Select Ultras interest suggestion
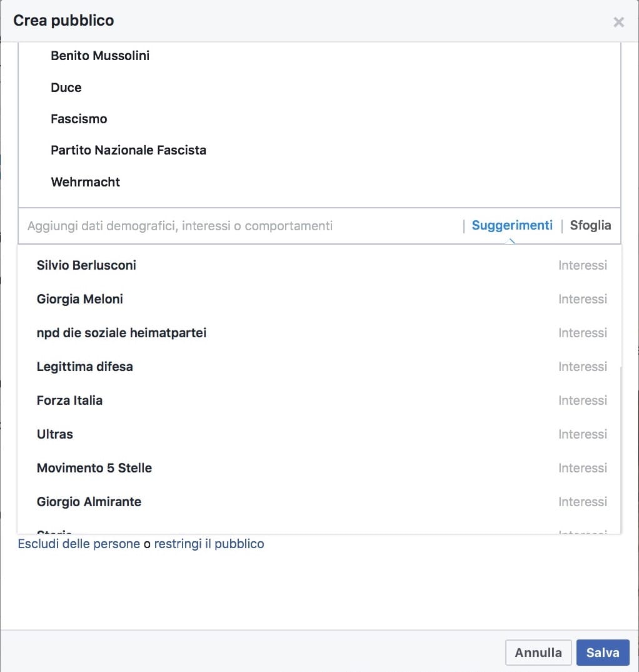 click(55, 434)
